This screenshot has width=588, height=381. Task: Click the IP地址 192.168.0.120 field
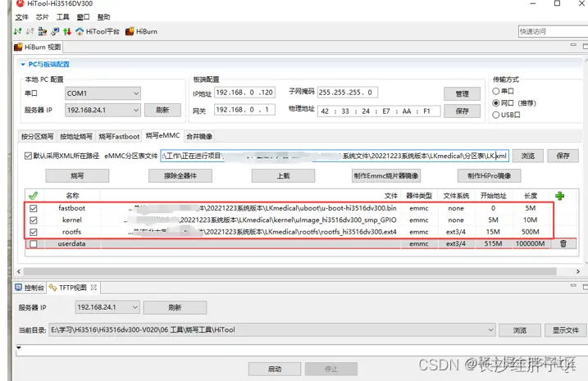(x=244, y=93)
